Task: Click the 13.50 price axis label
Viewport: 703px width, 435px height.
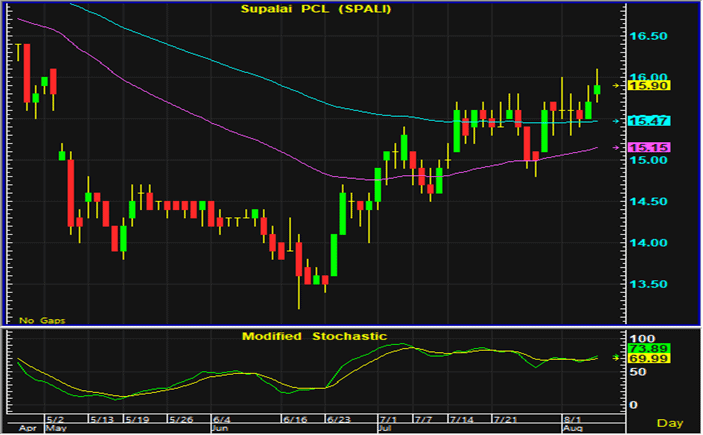Action: point(648,284)
